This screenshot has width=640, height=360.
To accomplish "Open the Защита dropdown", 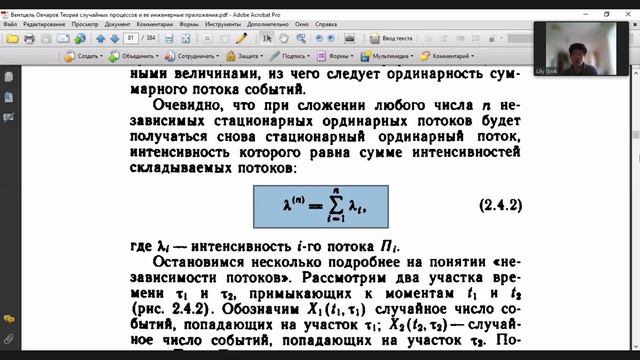I will pyautogui.click(x=244, y=56).
